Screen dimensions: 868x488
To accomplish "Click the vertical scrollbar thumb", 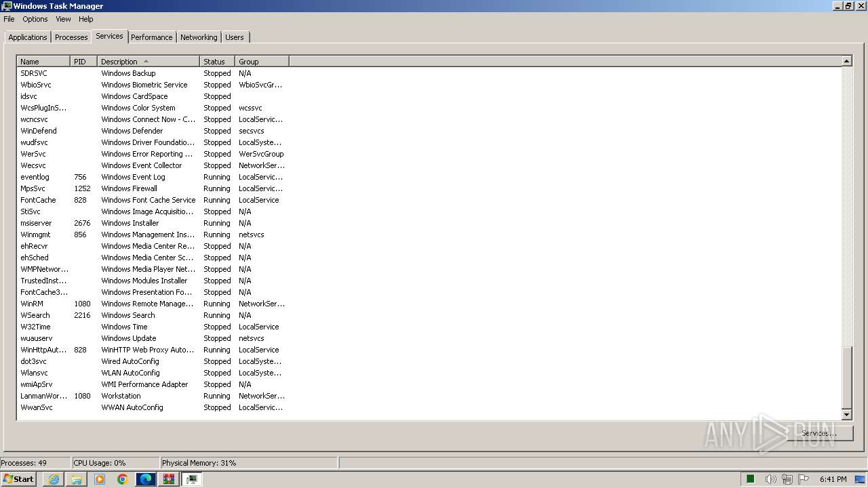I will tap(846, 378).
